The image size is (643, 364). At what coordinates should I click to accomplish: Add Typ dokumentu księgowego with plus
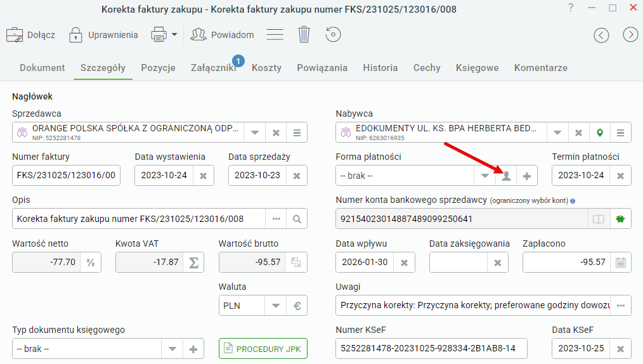tap(193, 349)
